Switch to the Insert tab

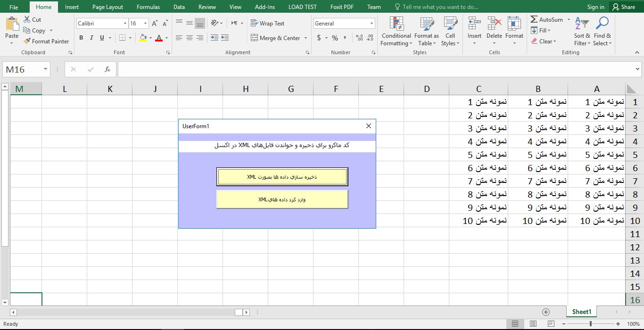pyautogui.click(x=72, y=7)
